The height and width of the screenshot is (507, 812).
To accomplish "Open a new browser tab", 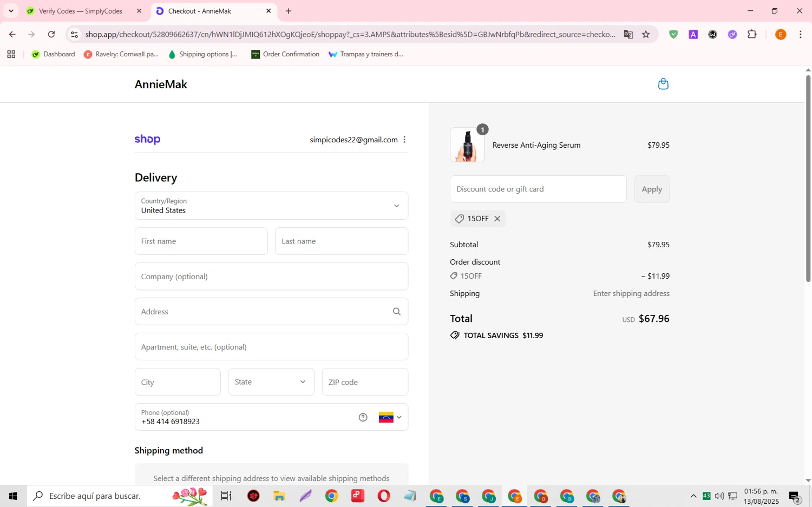I will 289,11.
